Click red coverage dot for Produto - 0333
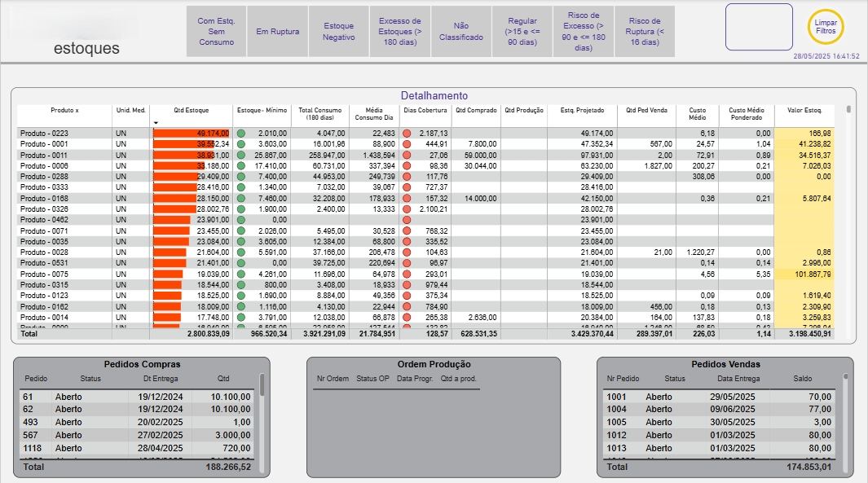868x483 pixels. 407,187
